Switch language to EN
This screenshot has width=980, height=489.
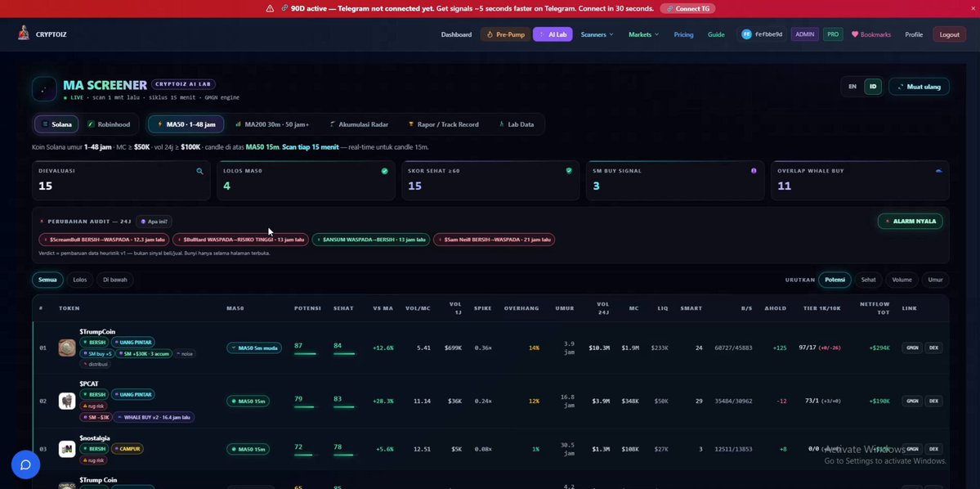852,87
